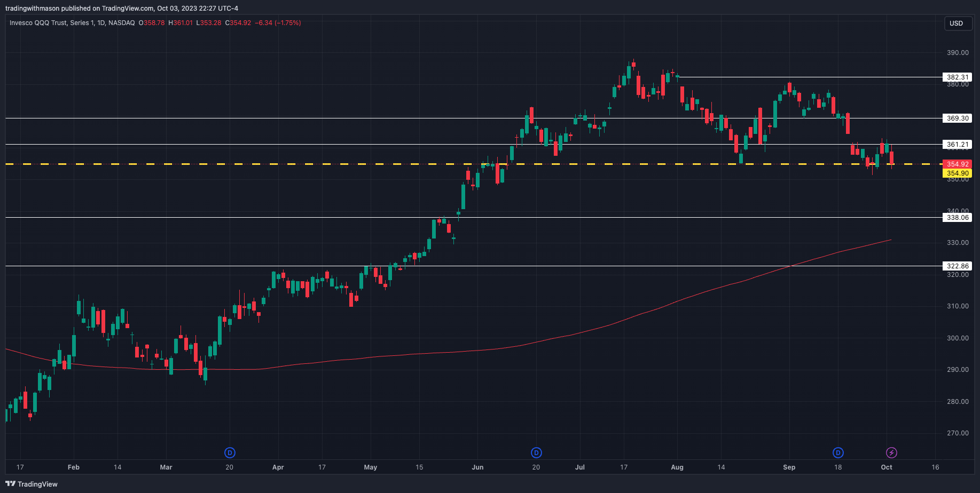Click the 280.00 price axis label
Screen dimensions: 980x493
[x=958, y=402]
